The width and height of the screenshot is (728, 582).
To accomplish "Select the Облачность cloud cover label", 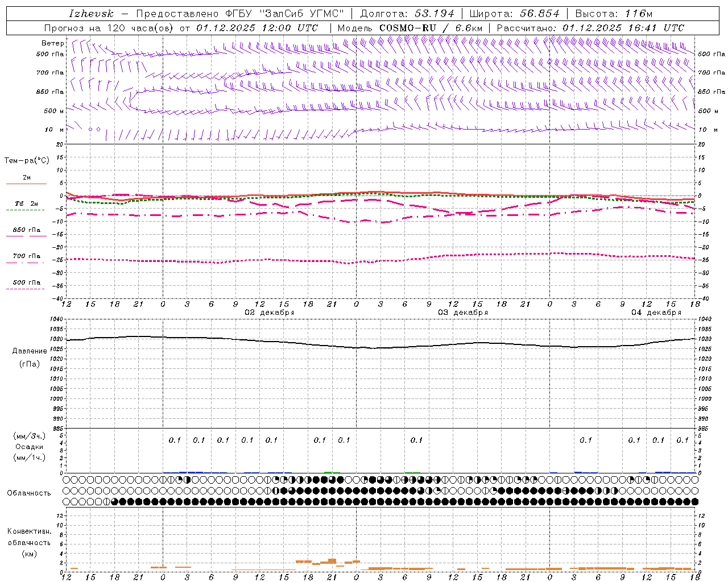I will coord(29,493).
